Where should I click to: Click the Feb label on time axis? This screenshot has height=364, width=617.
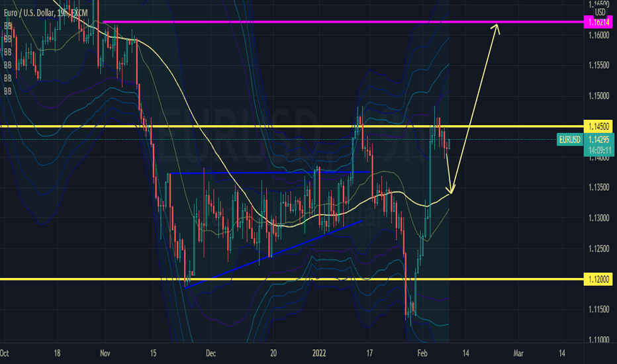(422, 353)
